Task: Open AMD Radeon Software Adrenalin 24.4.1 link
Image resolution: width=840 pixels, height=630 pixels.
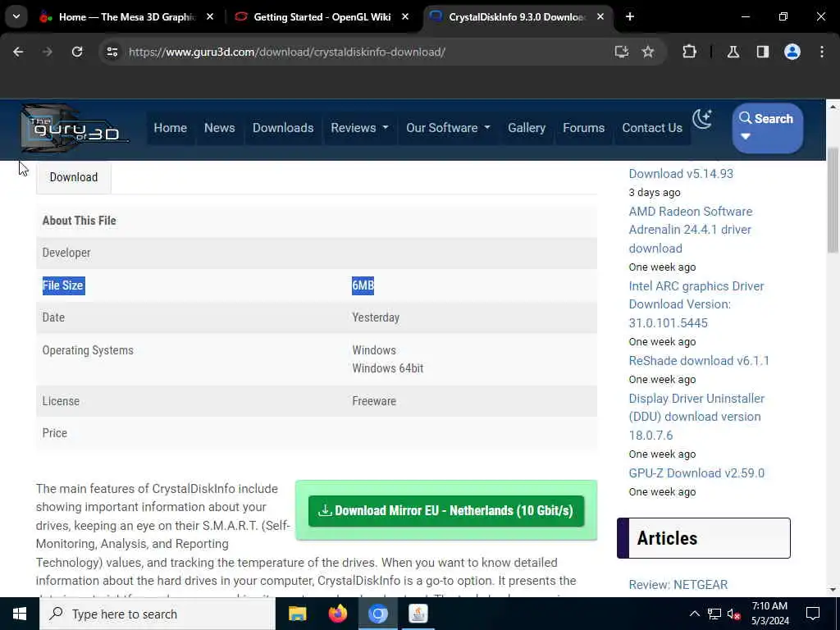Action: 691,230
